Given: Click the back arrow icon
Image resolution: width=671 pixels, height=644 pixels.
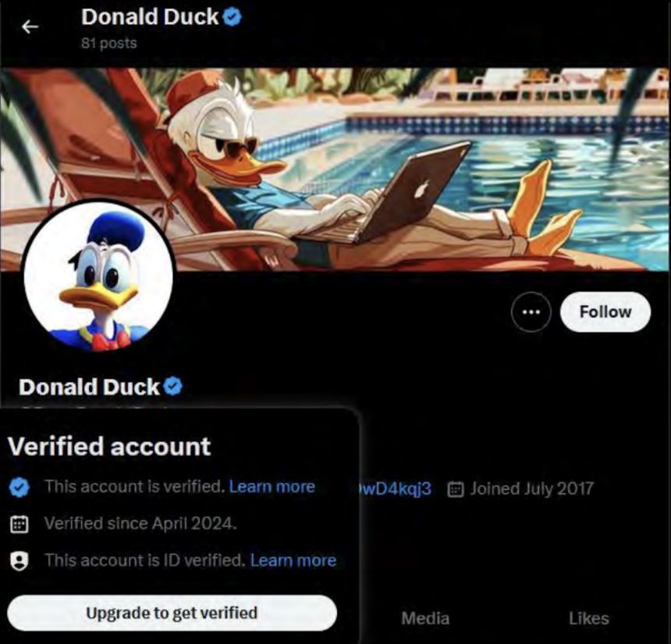Looking at the screenshot, I should (30, 26).
